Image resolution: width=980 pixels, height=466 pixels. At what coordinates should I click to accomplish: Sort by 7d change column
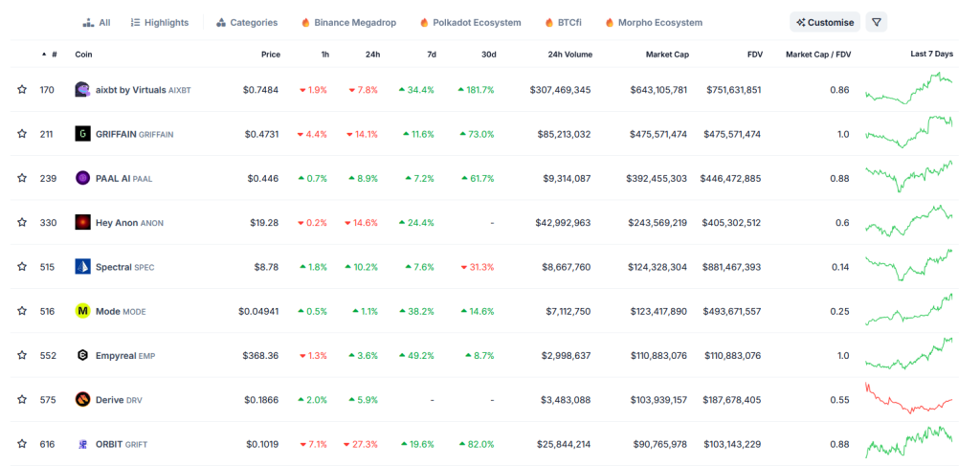coord(432,55)
